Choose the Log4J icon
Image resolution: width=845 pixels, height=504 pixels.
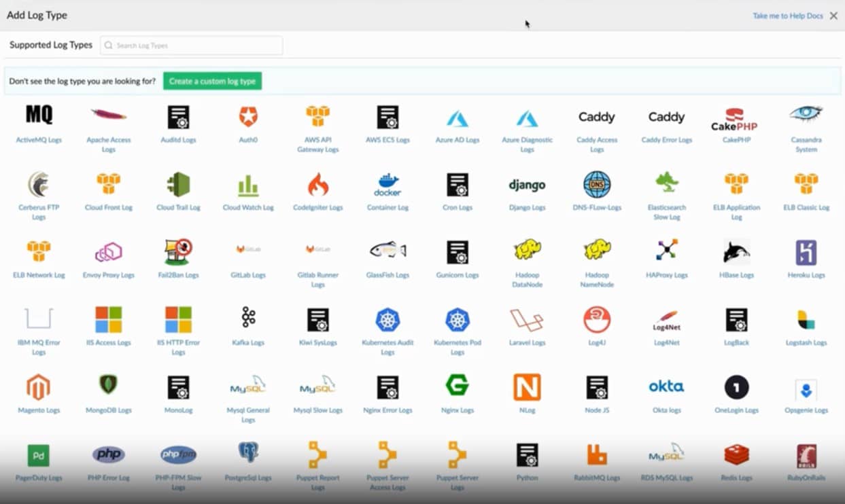(597, 319)
